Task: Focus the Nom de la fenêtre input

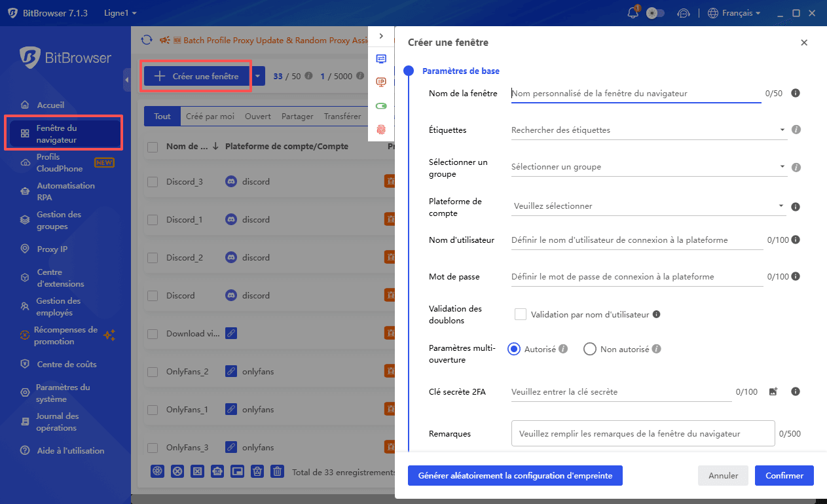Action: (x=636, y=94)
